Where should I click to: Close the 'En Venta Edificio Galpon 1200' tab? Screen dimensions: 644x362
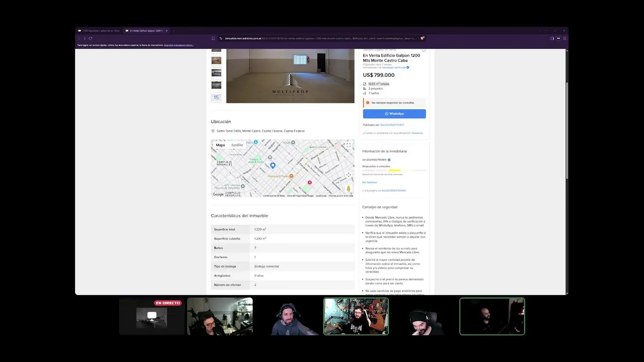pos(167,31)
